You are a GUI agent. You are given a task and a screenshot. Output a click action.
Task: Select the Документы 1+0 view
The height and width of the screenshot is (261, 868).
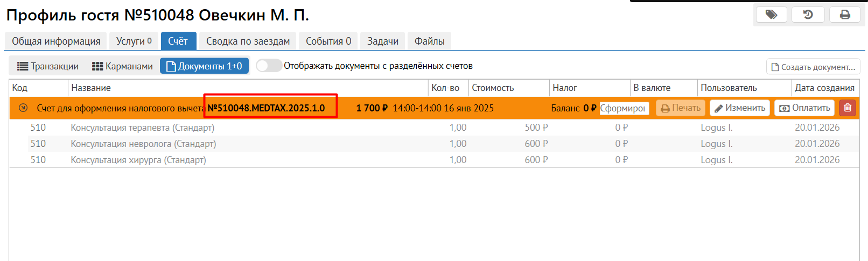coord(204,66)
